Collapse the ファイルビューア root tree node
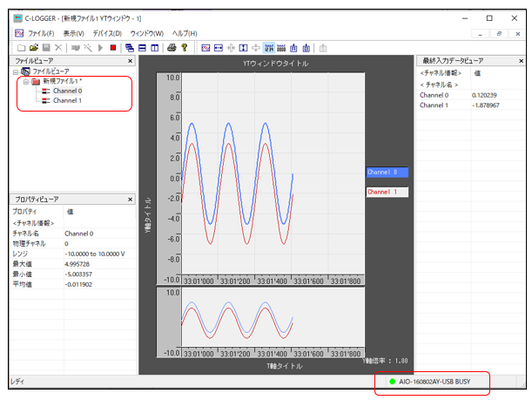 pos(15,71)
